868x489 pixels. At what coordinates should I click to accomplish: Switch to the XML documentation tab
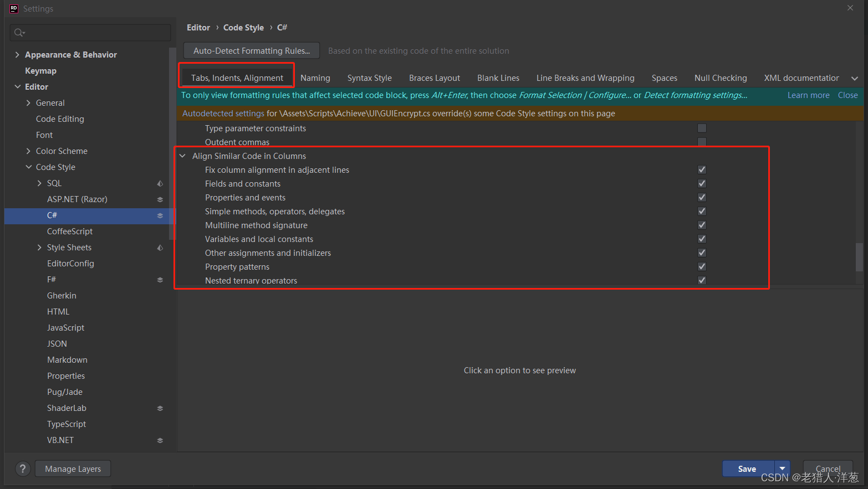click(801, 78)
